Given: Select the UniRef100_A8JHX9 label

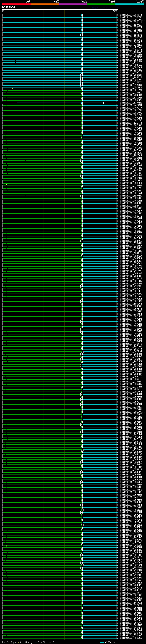Looking at the screenshot, I should click(x=131, y=65).
